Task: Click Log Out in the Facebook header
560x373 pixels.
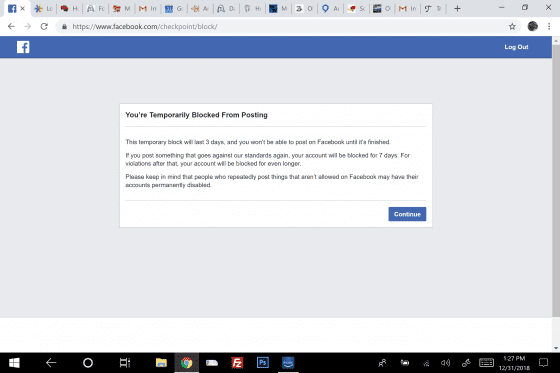Action: point(516,47)
